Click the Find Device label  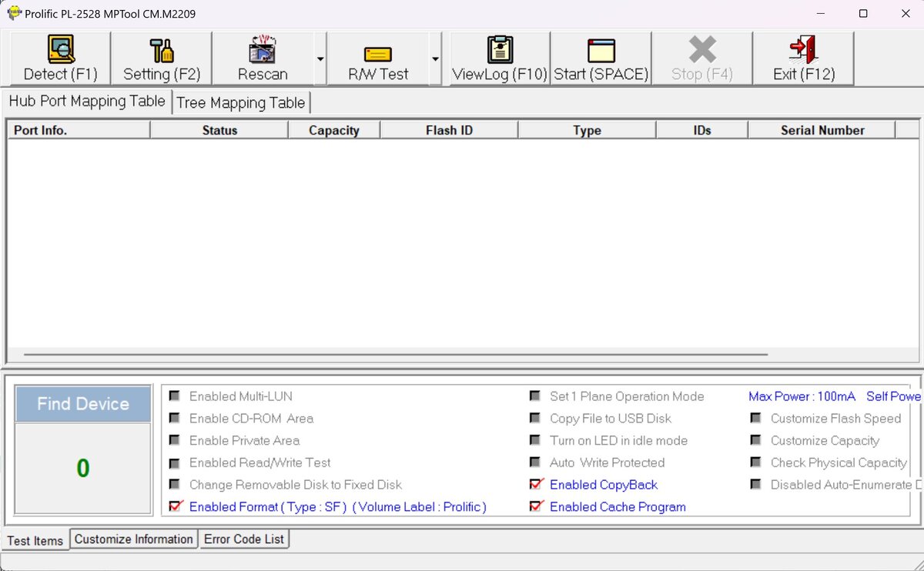[83, 404]
